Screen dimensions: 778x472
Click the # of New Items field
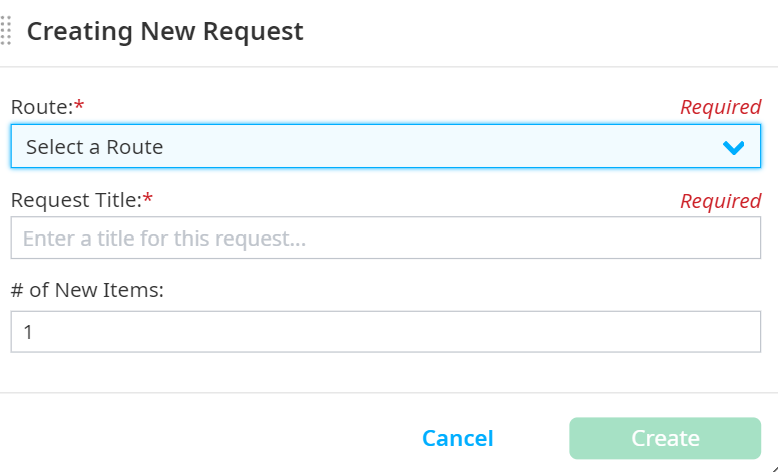(385, 332)
